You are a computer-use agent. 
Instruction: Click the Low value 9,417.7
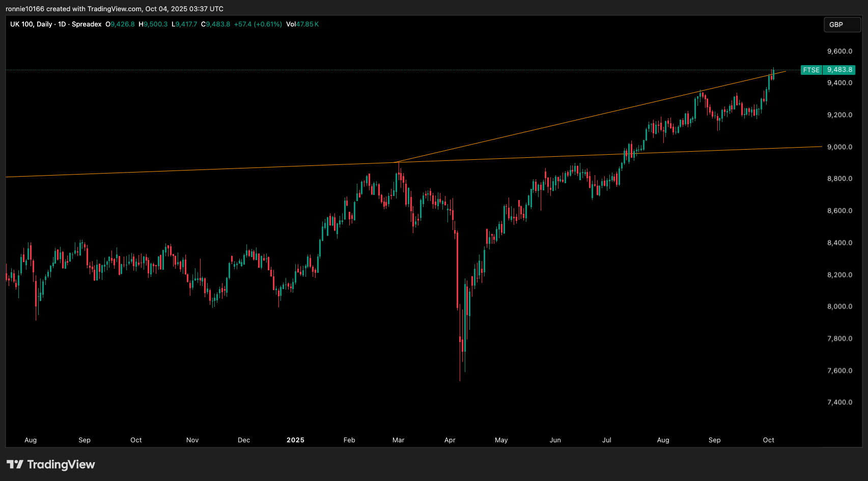[186, 24]
